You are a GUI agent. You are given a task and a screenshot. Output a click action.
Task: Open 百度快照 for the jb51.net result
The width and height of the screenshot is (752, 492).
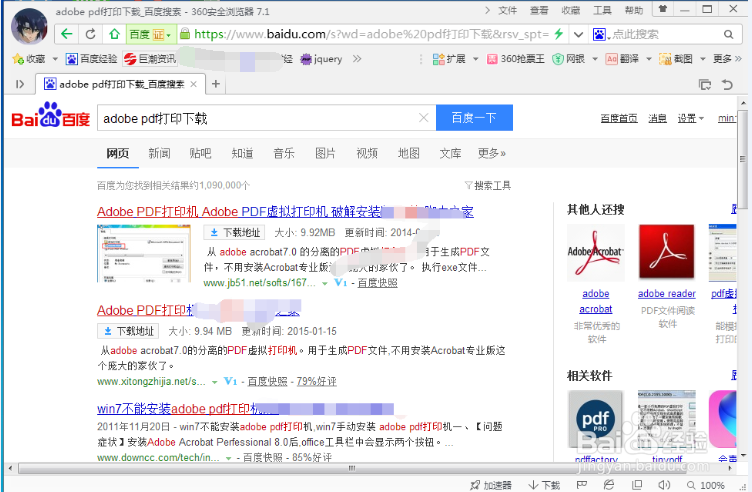[377, 283]
